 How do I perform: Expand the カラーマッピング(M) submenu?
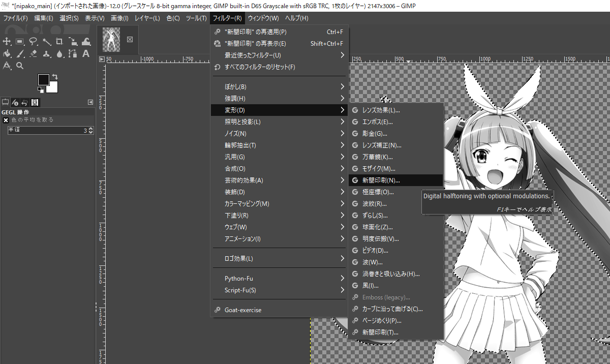[279, 204]
